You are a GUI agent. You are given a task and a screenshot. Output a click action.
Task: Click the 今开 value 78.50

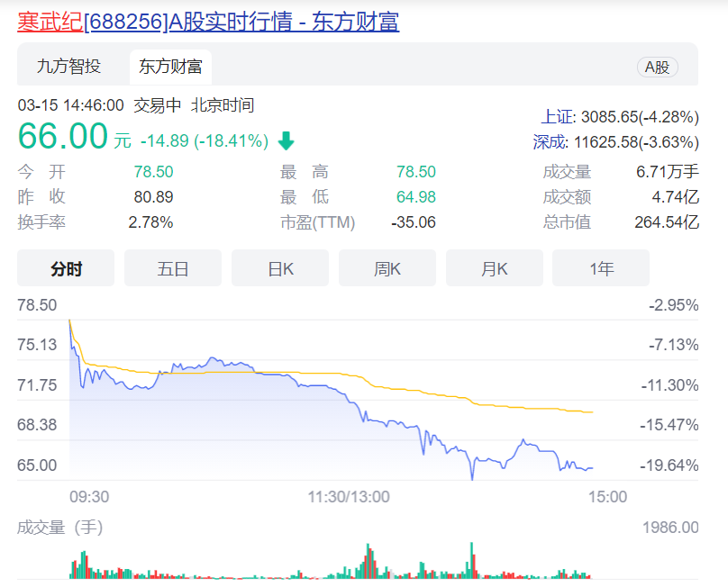[x=154, y=172]
